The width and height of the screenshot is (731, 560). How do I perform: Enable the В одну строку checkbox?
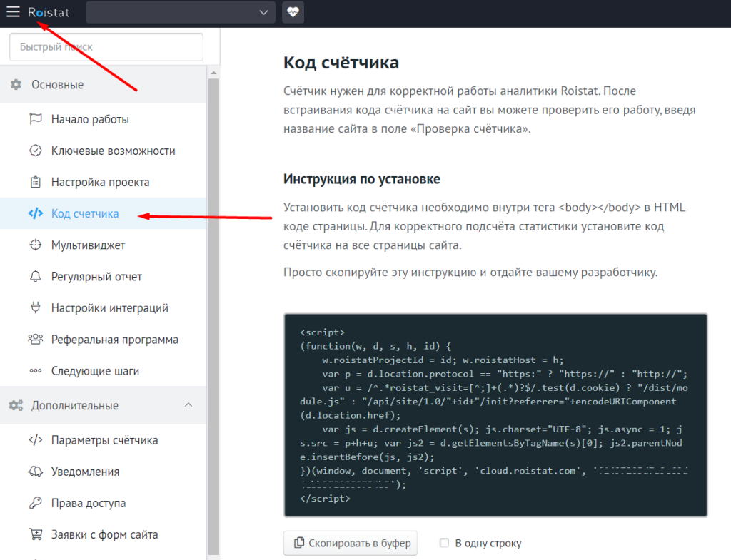tap(445, 543)
